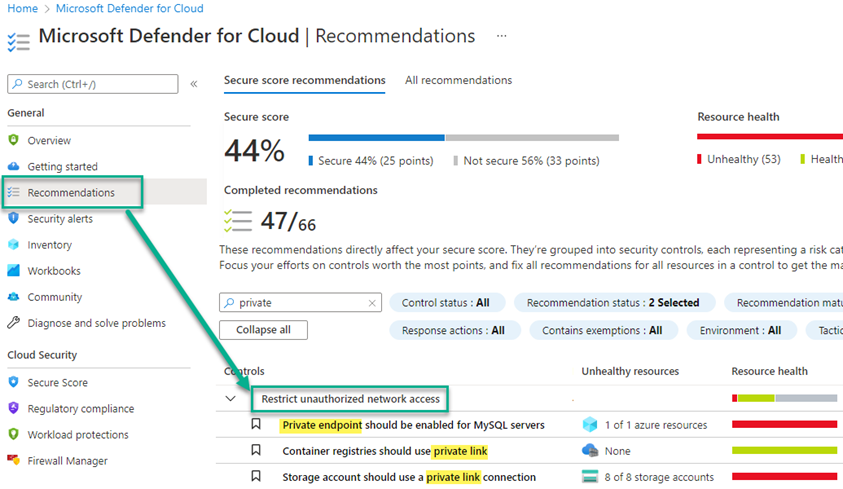Click the Collapse all button
The height and width of the screenshot is (489, 843).
pyautogui.click(x=264, y=330)
